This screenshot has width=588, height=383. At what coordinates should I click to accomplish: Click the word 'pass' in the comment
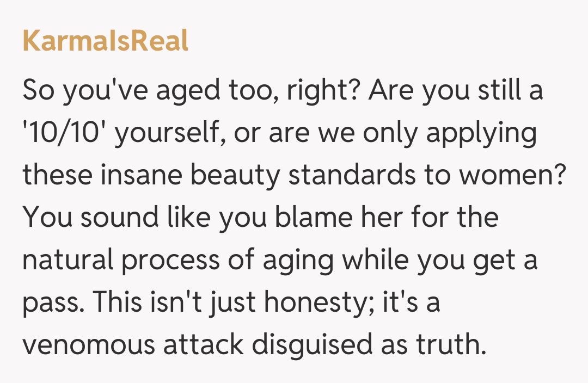[52, 304]
